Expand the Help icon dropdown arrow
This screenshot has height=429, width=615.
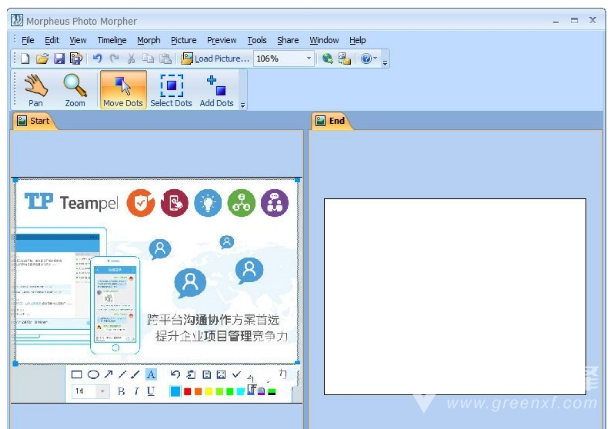[375, 59]
